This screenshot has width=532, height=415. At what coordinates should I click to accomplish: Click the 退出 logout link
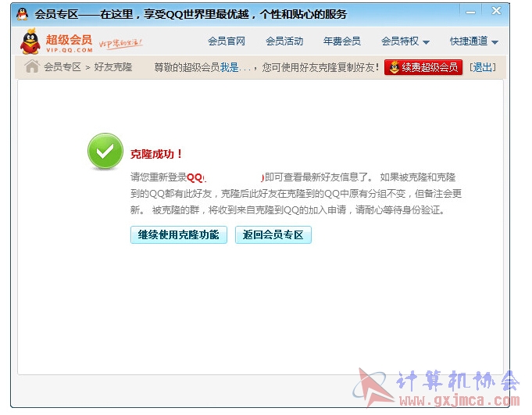tap(483, 67)
